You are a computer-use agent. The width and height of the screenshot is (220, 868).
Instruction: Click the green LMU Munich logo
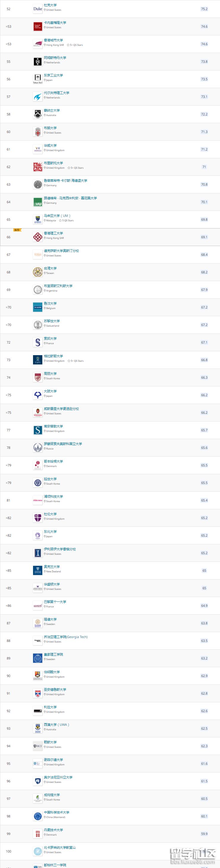(38, 202)
